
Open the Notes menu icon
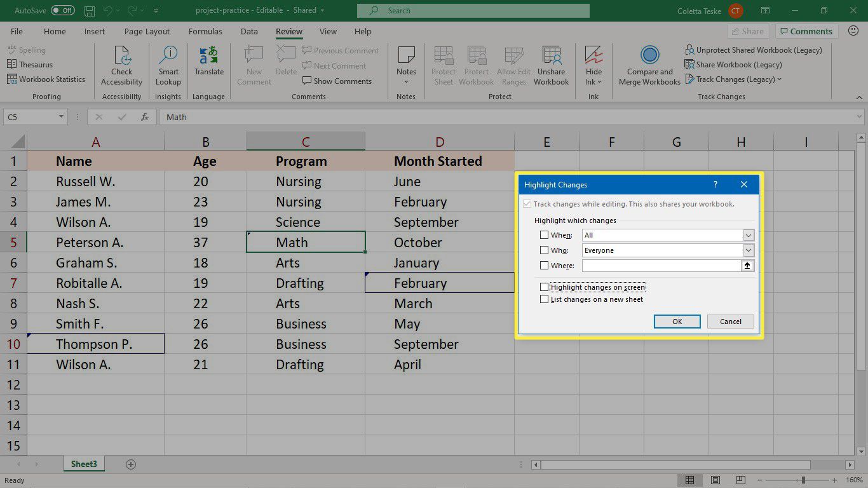click(406, 66)
